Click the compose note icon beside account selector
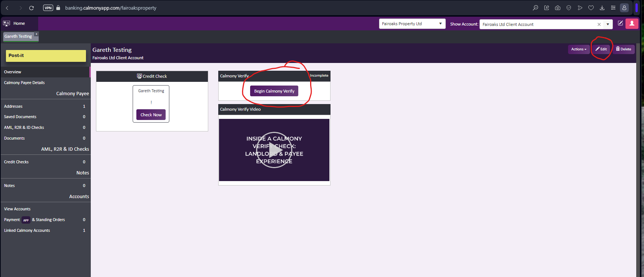The image size is (644, 277). coord(620,23)
